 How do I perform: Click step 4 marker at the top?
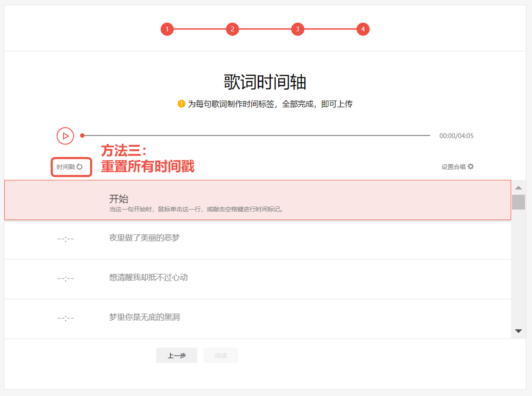pos(363,29)
